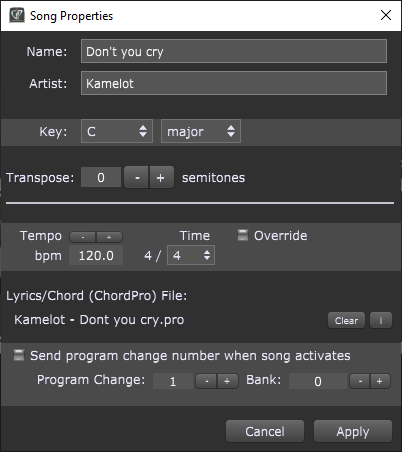Decrease transpose with the minus button
402x452 pixels.
click(137, 177)
